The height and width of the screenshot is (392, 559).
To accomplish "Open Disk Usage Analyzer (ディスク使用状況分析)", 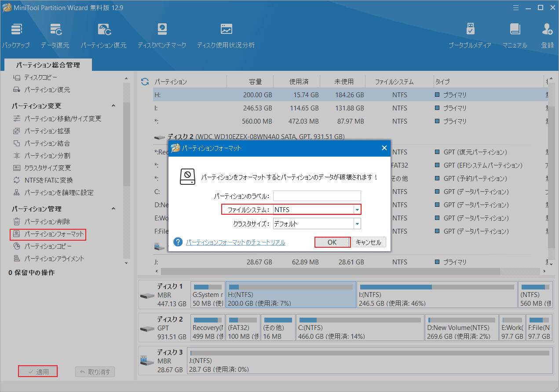I will 226,35.
